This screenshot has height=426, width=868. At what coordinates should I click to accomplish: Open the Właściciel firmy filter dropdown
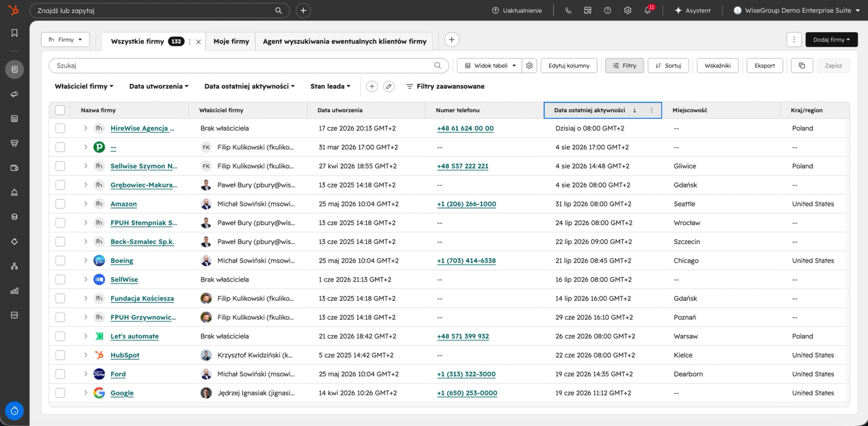pos(84,86)
